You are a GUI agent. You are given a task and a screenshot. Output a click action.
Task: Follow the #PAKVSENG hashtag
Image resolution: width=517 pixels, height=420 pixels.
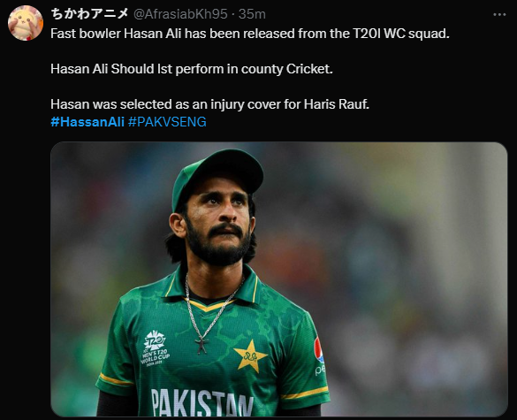[167, 122]
